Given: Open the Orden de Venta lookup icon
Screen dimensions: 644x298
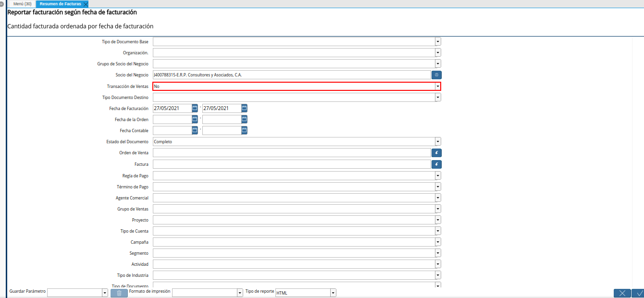Looking at the screenshot, I should (x=436, y=153).
